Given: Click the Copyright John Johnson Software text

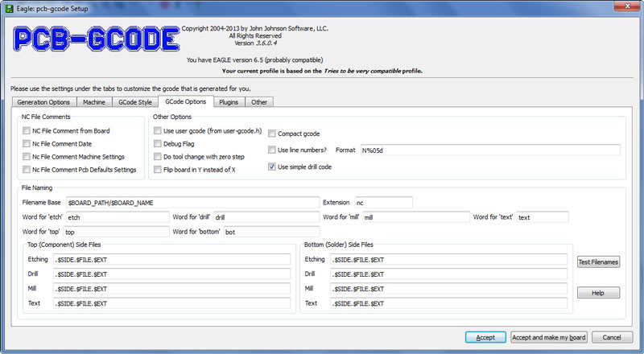Looking at the screenshot, I should (255, 28).
